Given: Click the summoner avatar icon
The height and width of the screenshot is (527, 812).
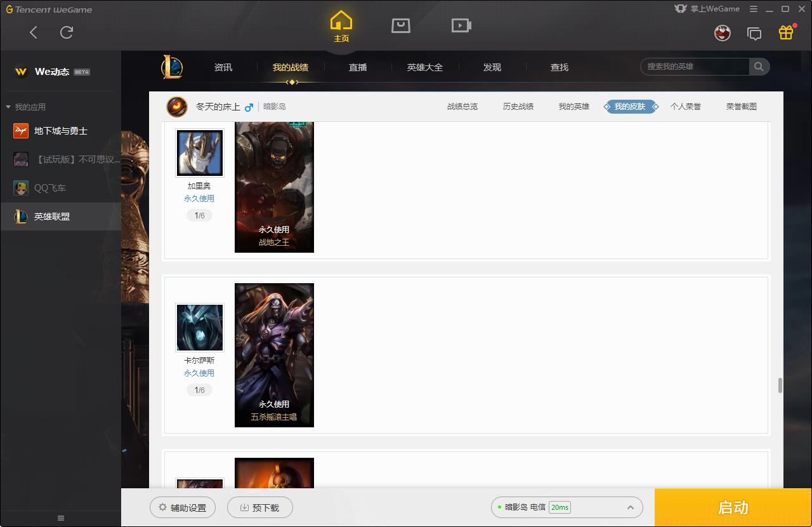Looking at the screenshot, I should pyautogui.click(x=177, y=107).
